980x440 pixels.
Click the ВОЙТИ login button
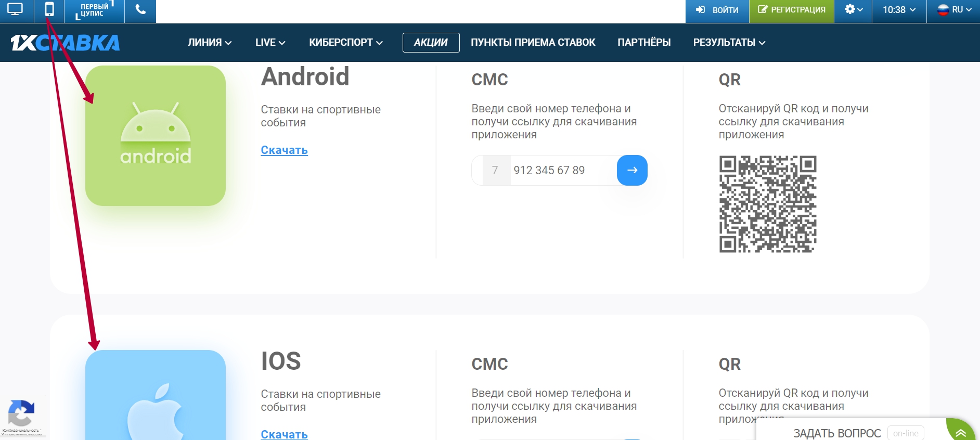pyautogui.click(x=717, y=10)
